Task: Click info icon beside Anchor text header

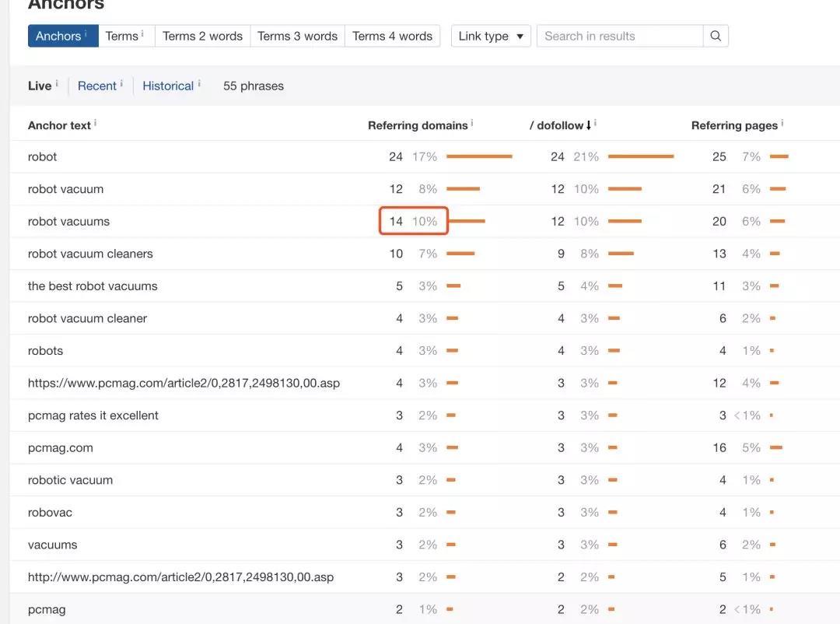Action: (x=96, y=124)
